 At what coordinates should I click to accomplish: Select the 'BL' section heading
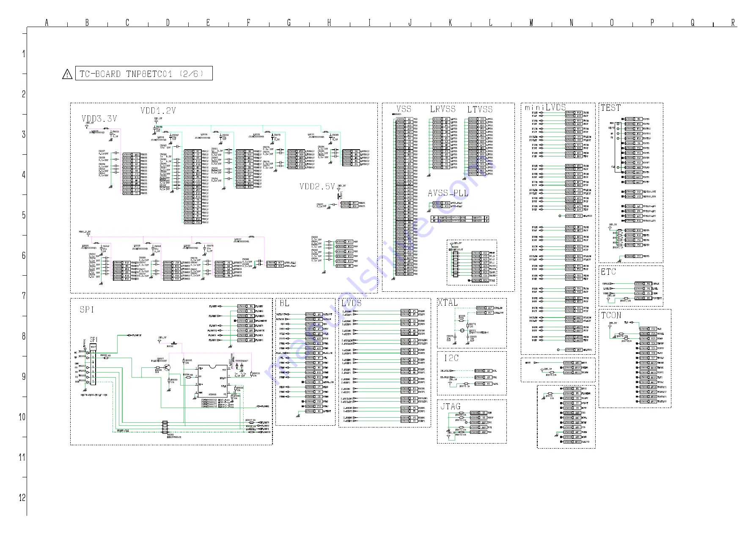pos(284,303)
